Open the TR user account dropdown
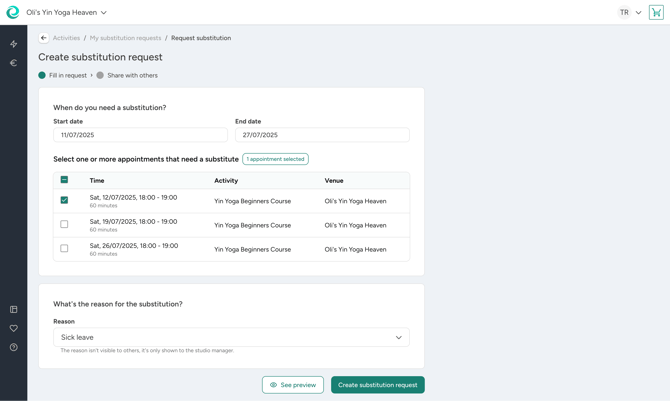Screen dimensions: 670x401 tap(629, 13)
